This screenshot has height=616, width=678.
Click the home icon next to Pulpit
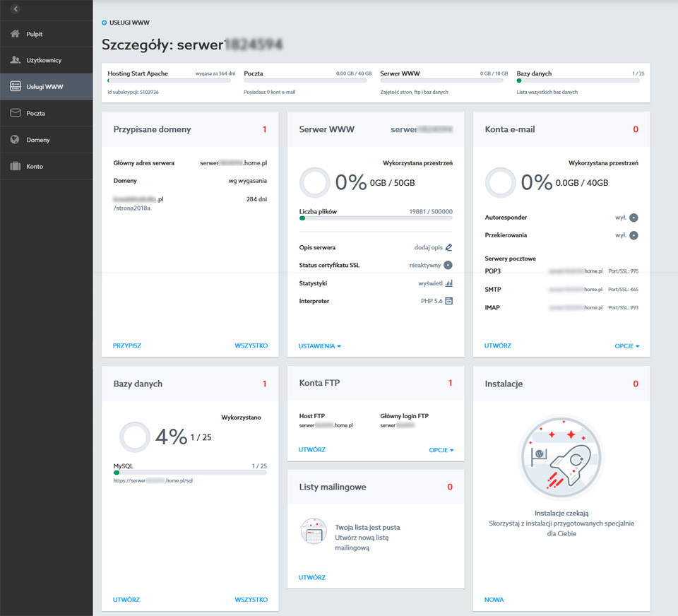(15, 34)
